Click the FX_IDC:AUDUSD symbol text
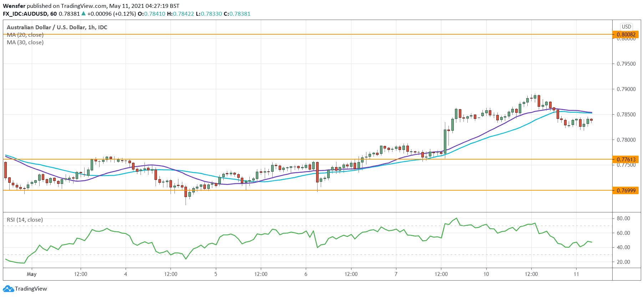Viewport: 644px width, 297px height. 26,14
